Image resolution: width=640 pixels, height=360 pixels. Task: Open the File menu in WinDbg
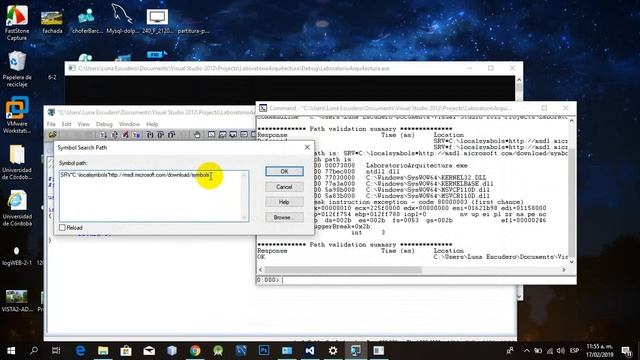coord(51,124)
